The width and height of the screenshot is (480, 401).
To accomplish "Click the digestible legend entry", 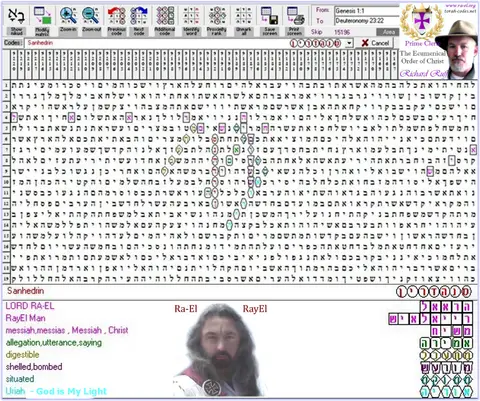I will (22, 355).
